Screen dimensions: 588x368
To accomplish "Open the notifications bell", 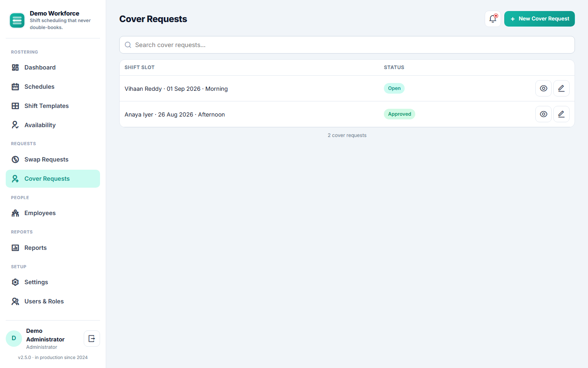I will 493,19.
